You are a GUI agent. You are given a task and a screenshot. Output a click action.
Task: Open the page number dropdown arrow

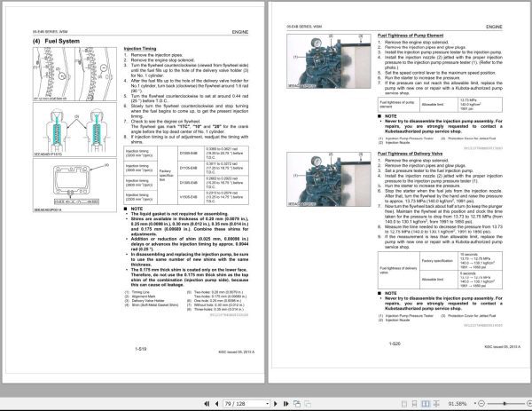(x=268, y=404)
